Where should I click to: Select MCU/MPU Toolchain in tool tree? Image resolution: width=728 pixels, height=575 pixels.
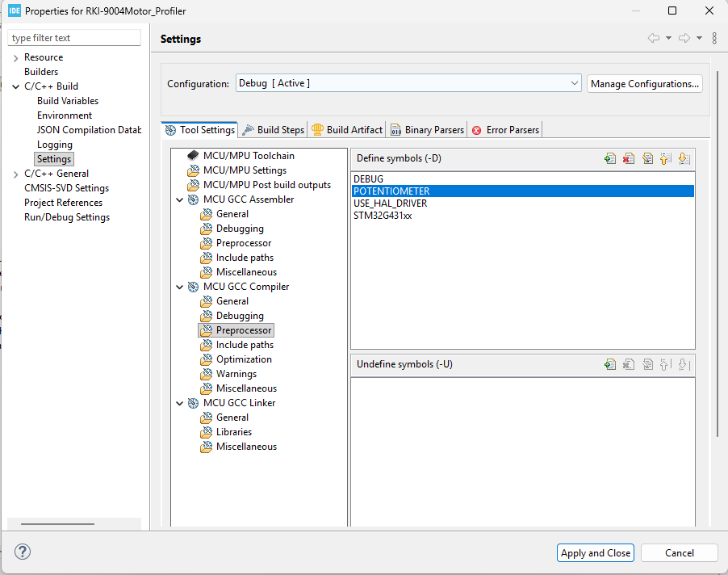click(249, 156)
